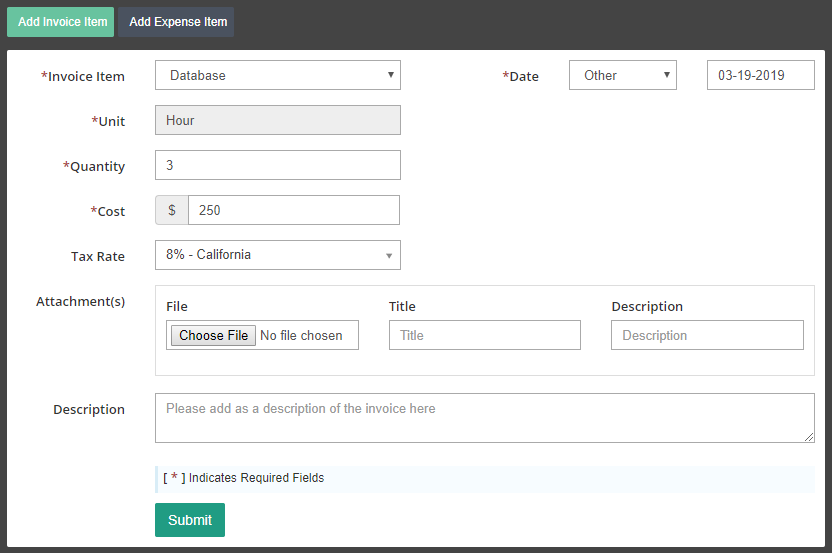Open the Tax Rate dropdown
832x553 pixels.
click(278, 255)
